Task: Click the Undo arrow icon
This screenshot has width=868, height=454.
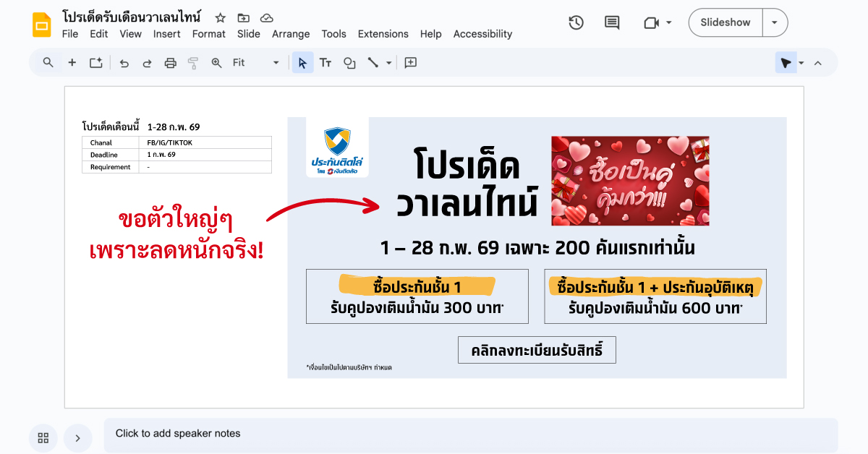Action: pyautogui.click(x=124, y=63)
